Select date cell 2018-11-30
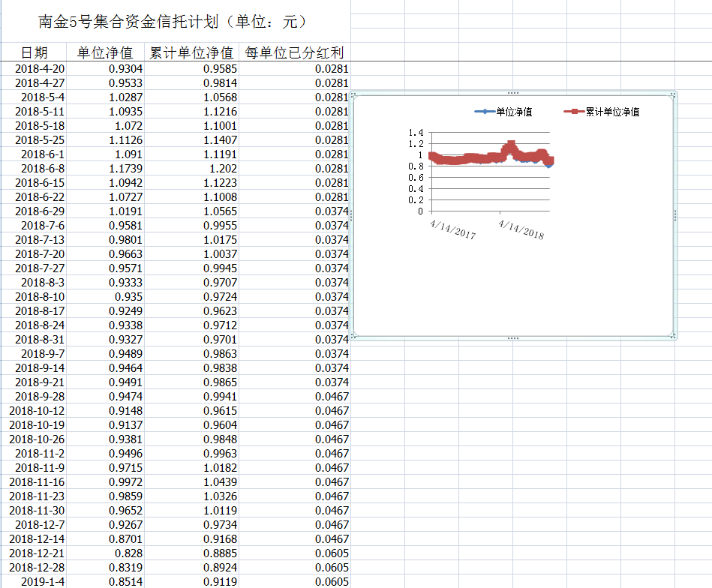The image size is (712, 588). click(x=34, y=510)
